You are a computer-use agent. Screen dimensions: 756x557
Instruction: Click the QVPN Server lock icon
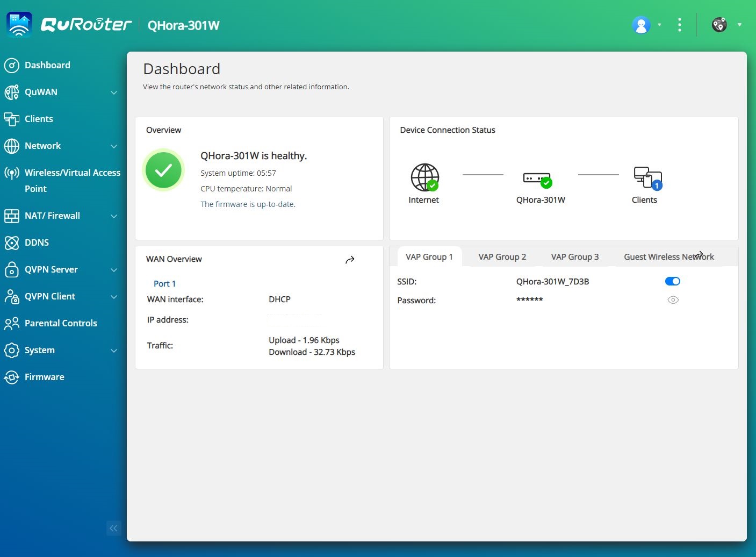pyautogui.click(x=12, y=269)
